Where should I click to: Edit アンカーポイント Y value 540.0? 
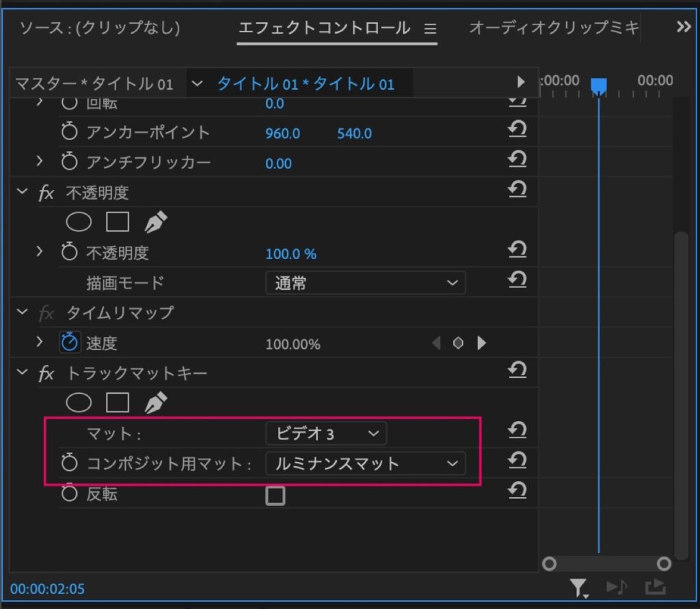click(x=355, y=133)
